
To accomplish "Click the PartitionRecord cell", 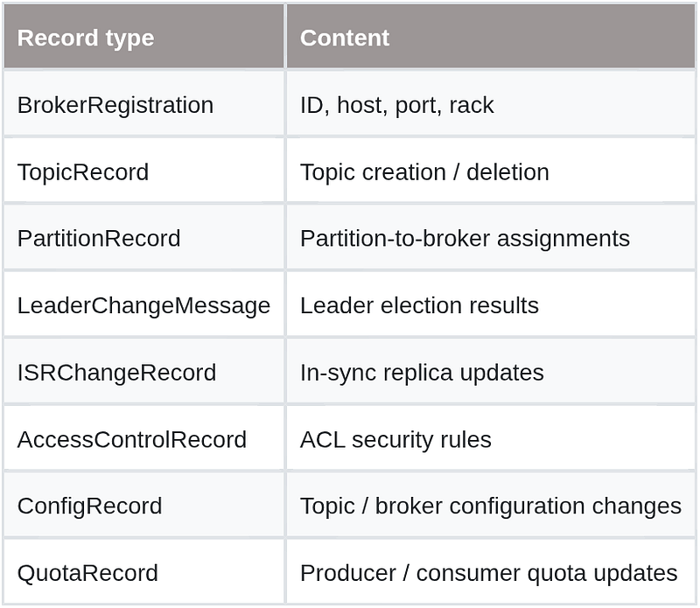I will pyautogui.click(x=143, y=237).
